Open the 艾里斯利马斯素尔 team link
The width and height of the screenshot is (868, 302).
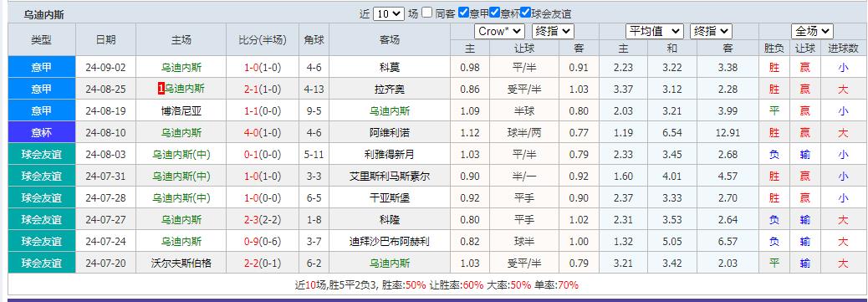pos(390,177)
